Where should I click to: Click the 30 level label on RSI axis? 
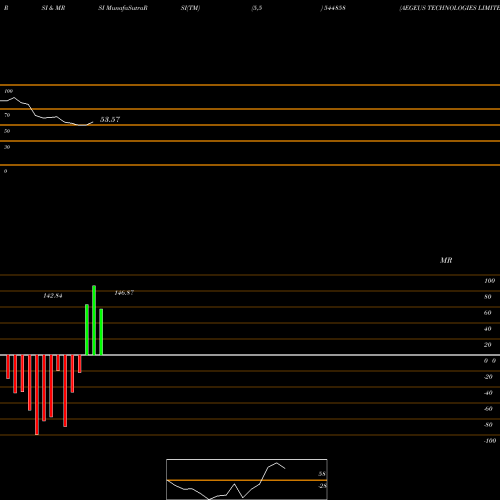click(x=7, y=147)
